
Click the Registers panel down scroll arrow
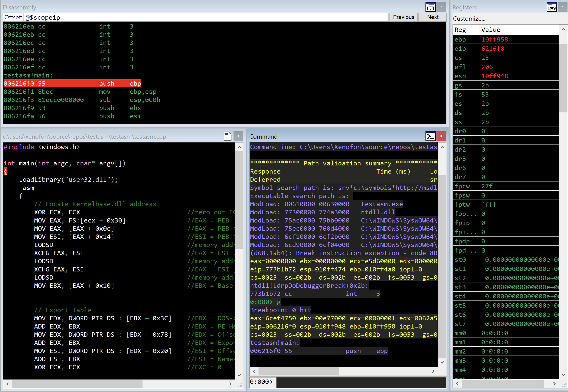(563, 375)
